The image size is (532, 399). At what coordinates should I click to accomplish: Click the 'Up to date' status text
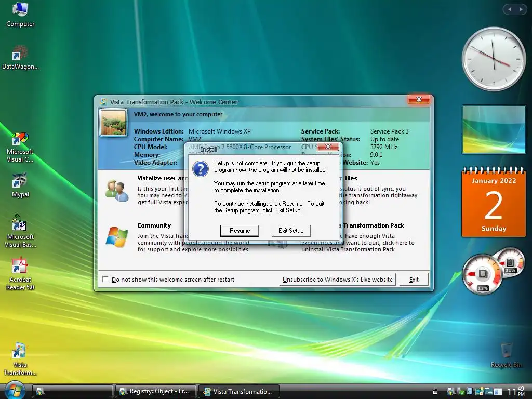pyautogui.click(x=384, y=139)
